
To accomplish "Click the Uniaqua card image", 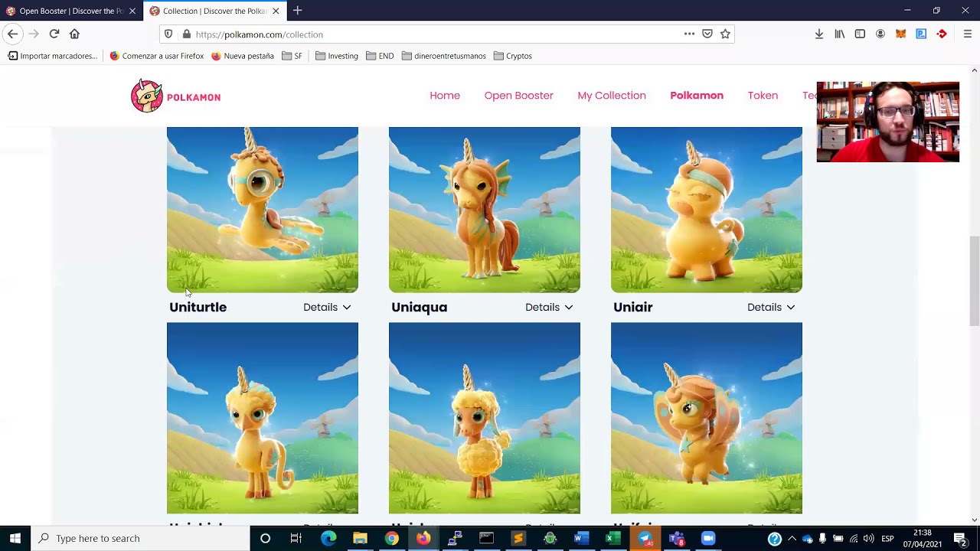I will coord(485,210).
